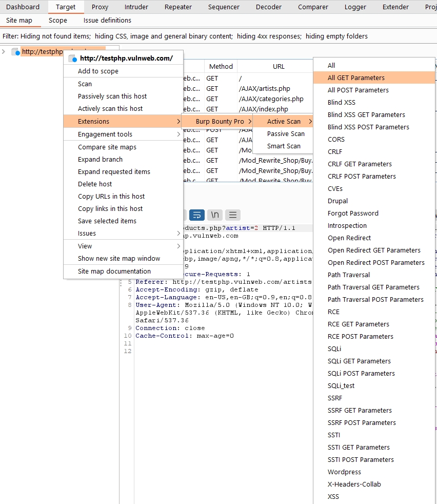Choose SQLi GET Parameters profile

pos(359,361)
